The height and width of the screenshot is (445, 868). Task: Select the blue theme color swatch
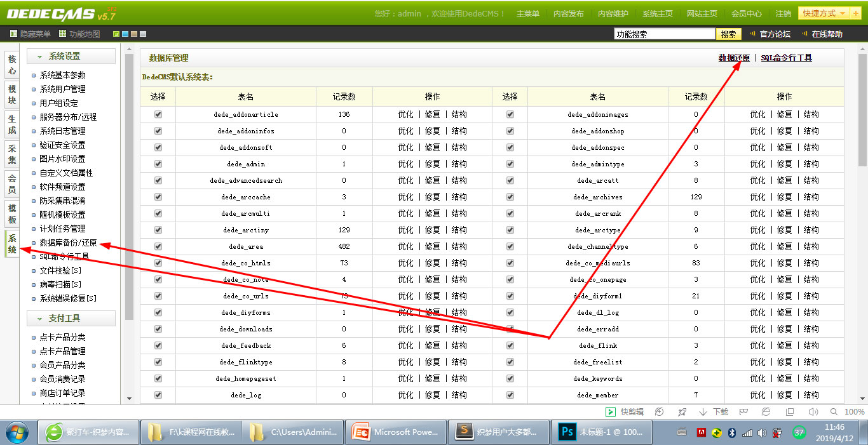pyautogui.click(x=125, y=34)
